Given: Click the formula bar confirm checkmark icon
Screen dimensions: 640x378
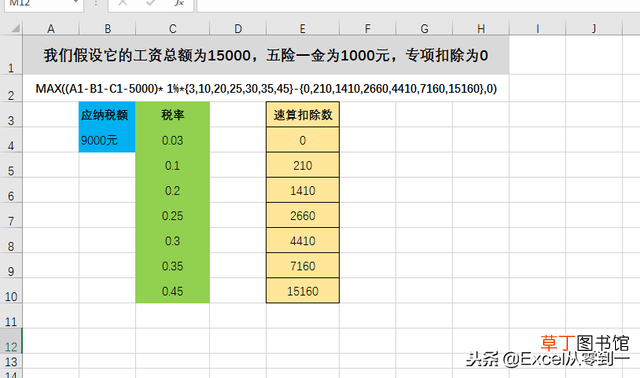Looking at the screenshot, I should (x=150, y=3).
